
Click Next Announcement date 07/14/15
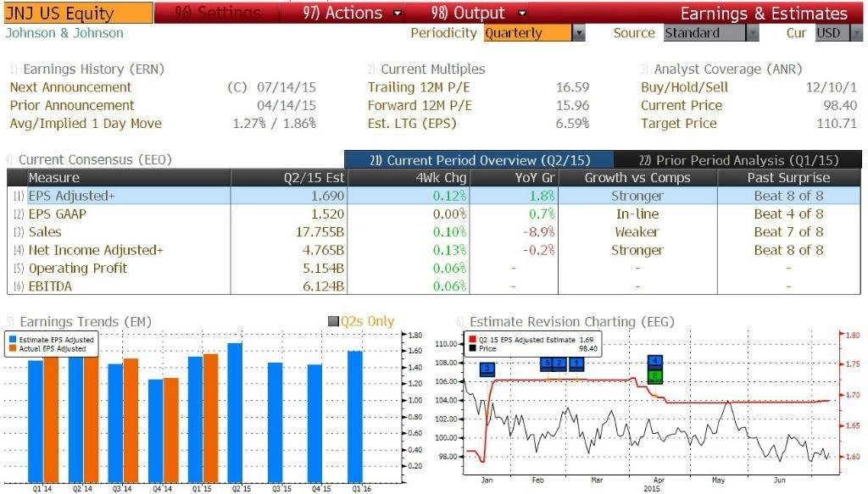click(287, 87)
